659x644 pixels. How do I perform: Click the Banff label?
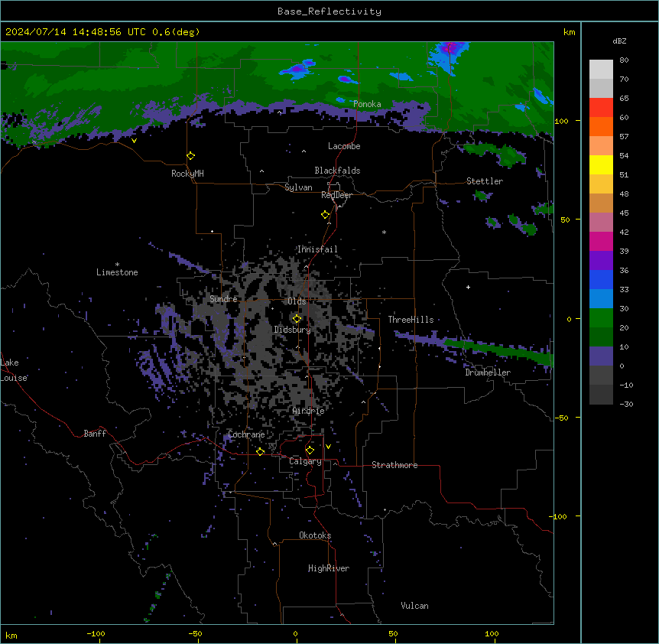(x=95, y=434)
